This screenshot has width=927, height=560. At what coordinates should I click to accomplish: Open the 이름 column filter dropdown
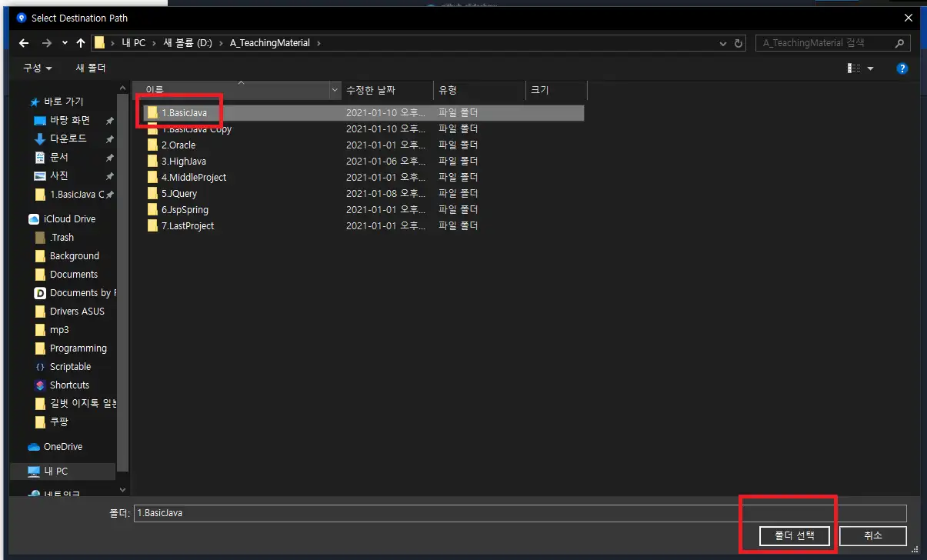335,91
